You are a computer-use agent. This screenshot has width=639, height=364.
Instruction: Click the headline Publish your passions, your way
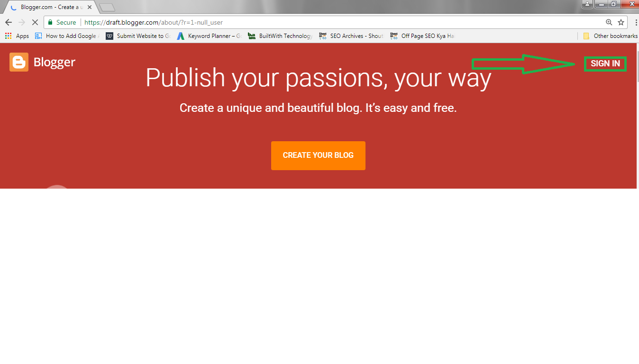[x=318, y=78]
